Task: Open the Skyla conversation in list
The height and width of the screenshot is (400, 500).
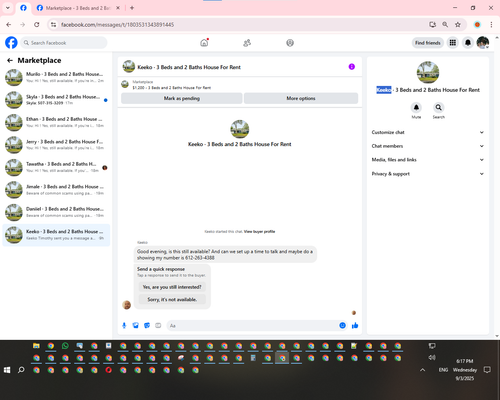Action: coord(56,100)
